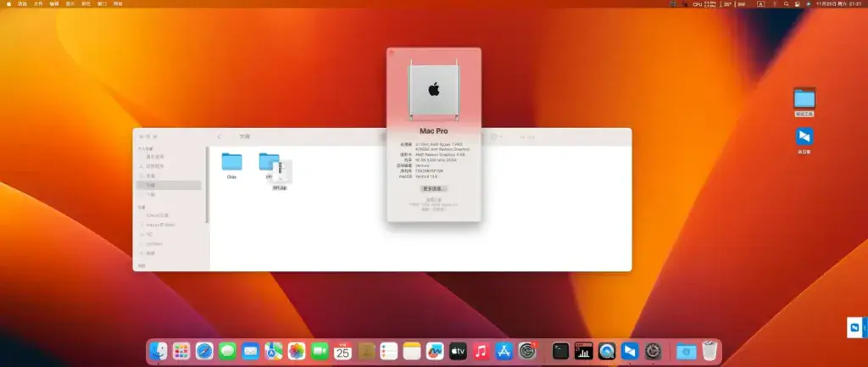The height and width of the screenshot is (367, 868).
Task: Open Contacts from the Dock
Action: 366,351
